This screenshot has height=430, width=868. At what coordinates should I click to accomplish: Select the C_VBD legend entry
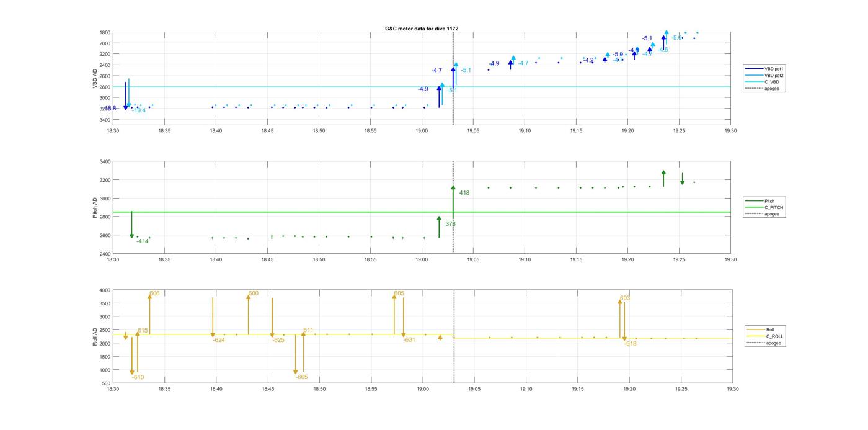(764, 82)
